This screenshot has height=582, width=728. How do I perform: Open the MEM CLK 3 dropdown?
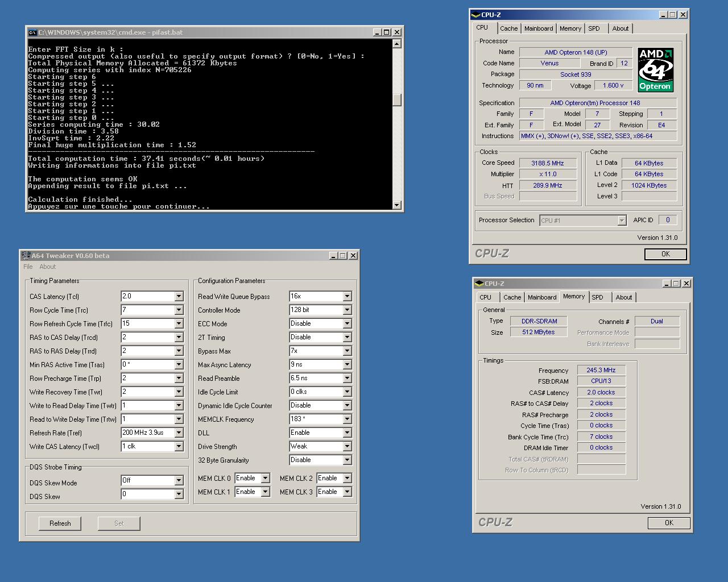click(x=347, y=492)
